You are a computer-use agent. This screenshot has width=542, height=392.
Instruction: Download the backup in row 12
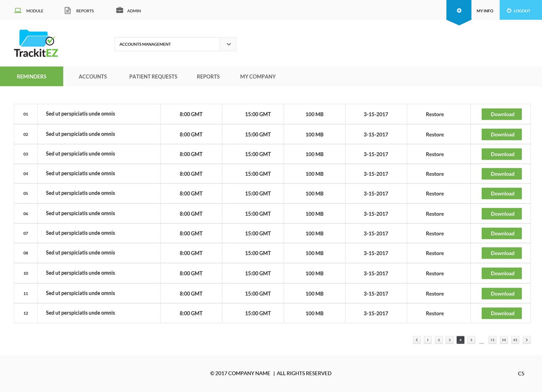[x=502, y=313]
